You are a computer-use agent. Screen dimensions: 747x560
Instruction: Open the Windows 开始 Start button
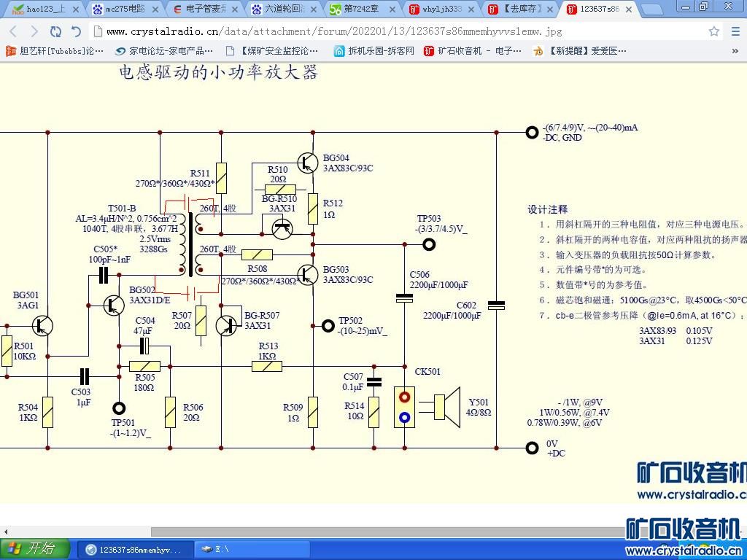click(34, 549)
